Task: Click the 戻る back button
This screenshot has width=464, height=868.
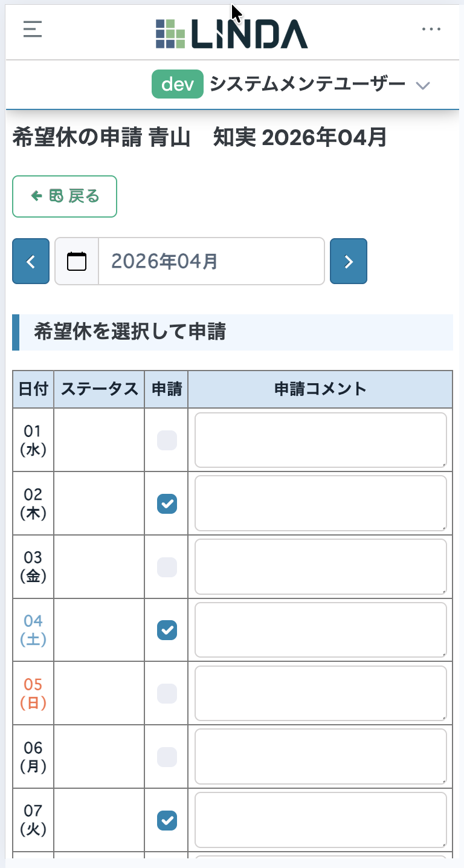Action: pyautogui.click(x=65, y=196)
